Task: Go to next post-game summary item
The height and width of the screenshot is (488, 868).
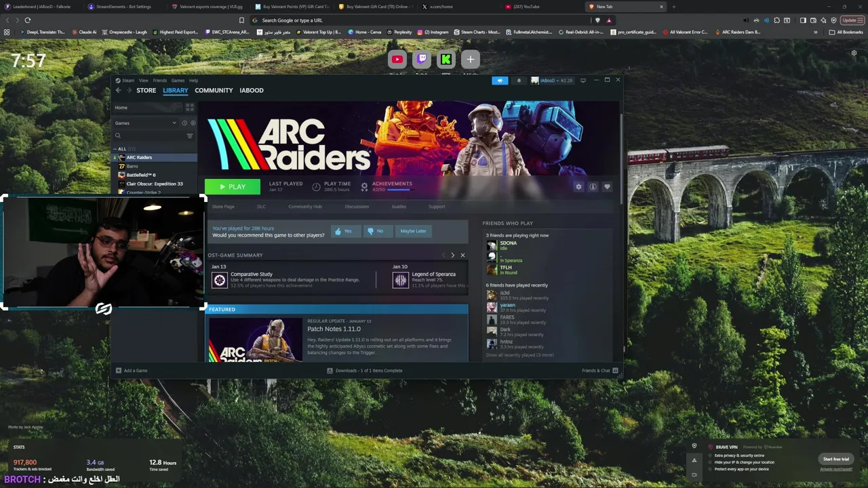Action: coord(453,255)
